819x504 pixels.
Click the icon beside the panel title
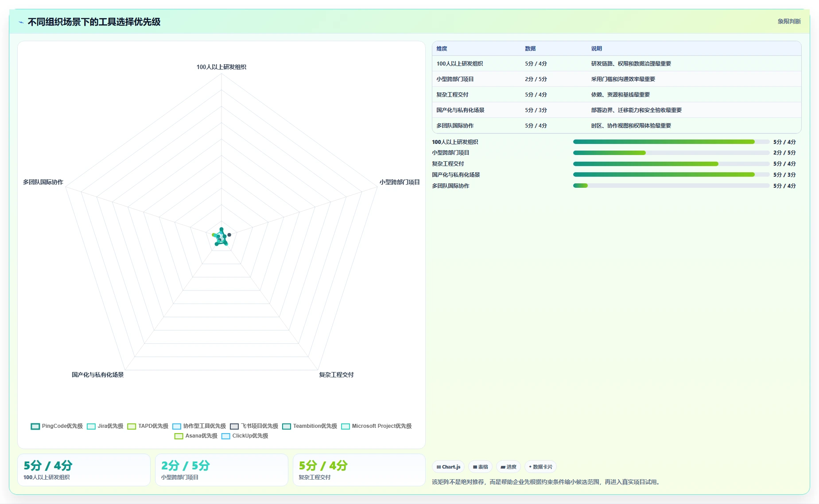coord(21,22)
